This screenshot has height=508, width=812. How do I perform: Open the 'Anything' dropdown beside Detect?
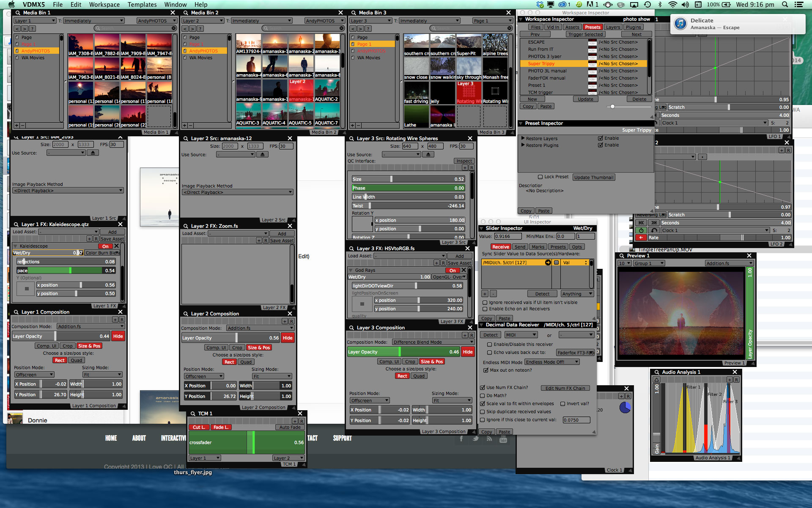[x=577, y=294]
